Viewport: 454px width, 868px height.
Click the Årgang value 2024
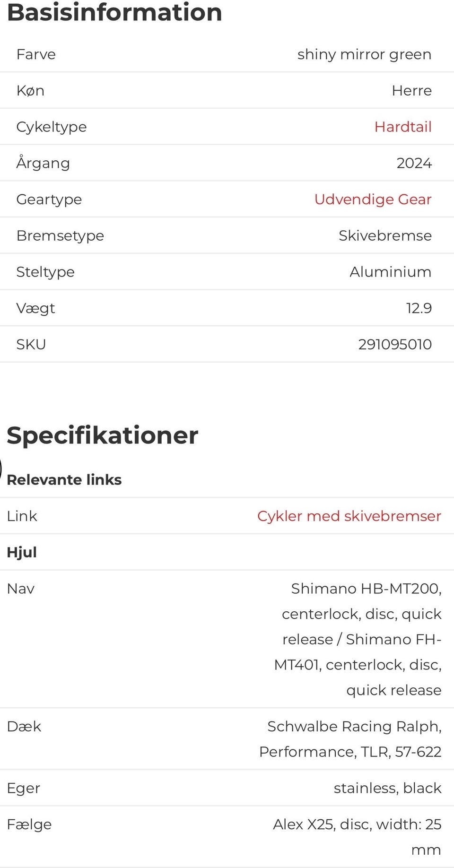414,163
